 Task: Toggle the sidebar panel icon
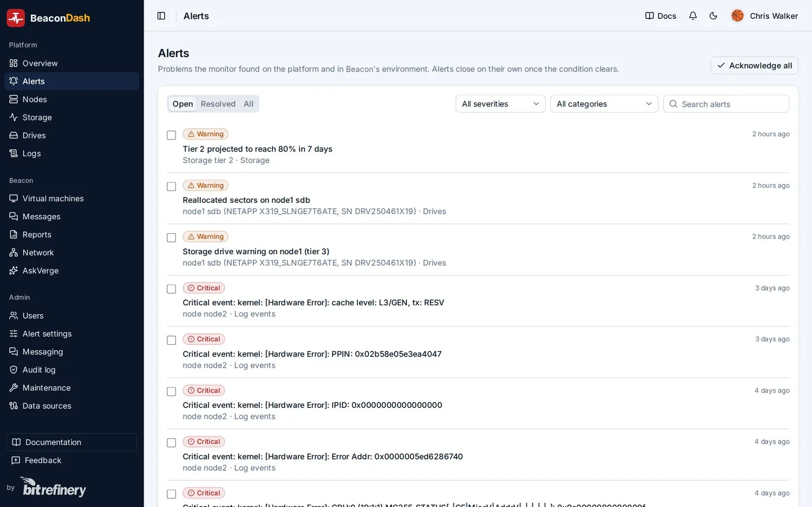click(161, 16)
